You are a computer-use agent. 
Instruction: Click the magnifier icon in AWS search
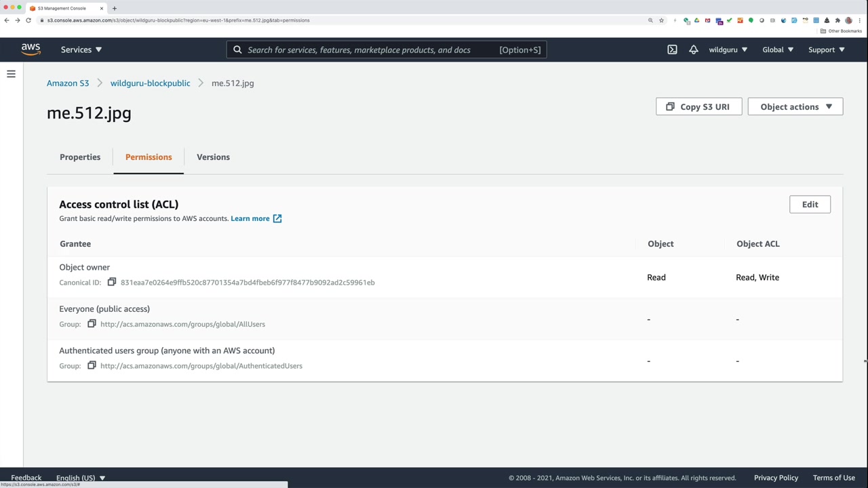pyautogui.click(x=237, y=49)
